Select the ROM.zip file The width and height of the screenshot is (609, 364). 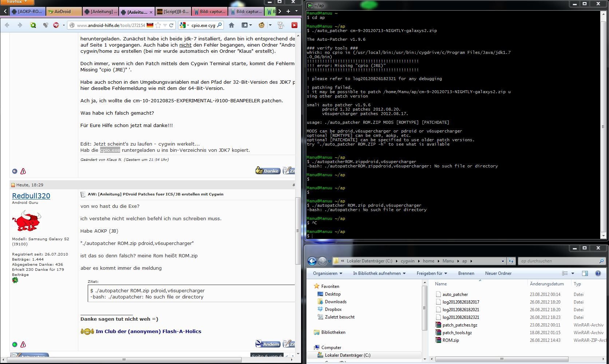tap(447, 340)
